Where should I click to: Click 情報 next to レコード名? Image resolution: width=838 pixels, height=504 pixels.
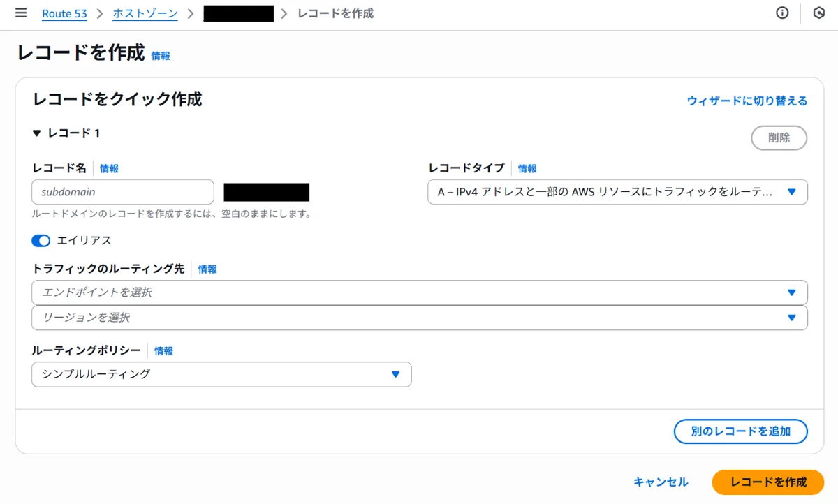(x=108, y=168)
